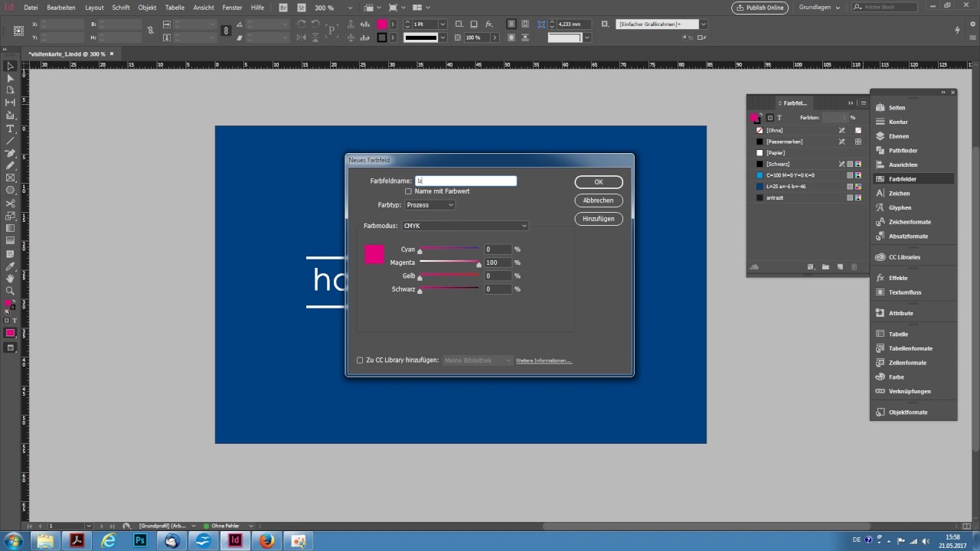Click the magenta color preview swatch in dialog
Screen dimensions: 980x551
(374, 255)
